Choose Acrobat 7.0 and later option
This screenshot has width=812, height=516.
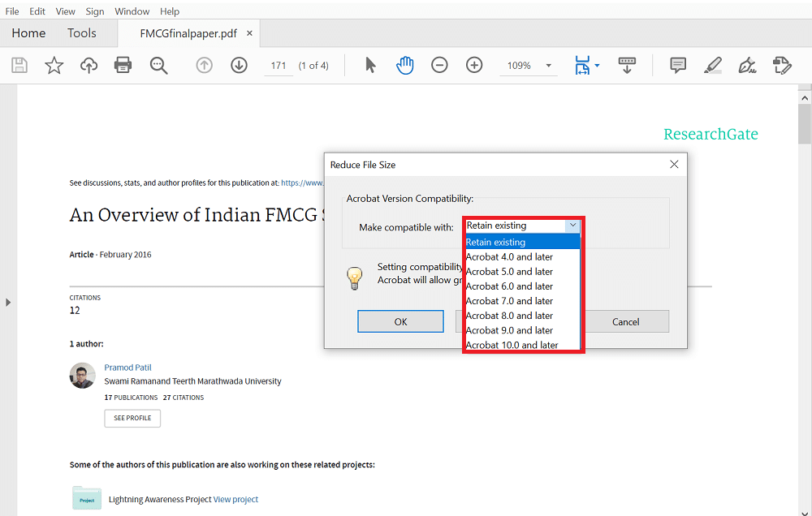pyautogui.click(x=509, y=301)
